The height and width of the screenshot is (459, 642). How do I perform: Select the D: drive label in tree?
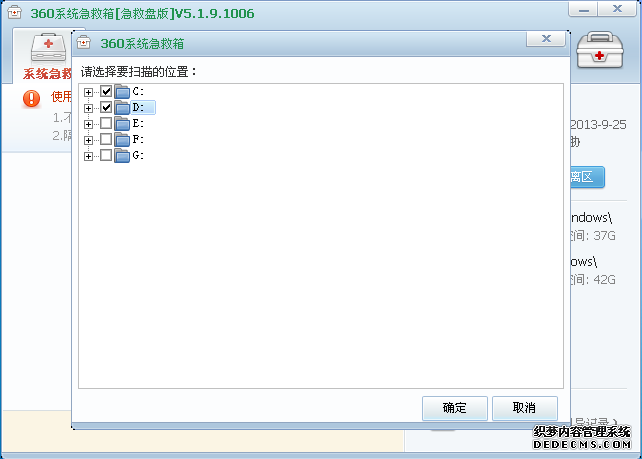coord(139,108)
